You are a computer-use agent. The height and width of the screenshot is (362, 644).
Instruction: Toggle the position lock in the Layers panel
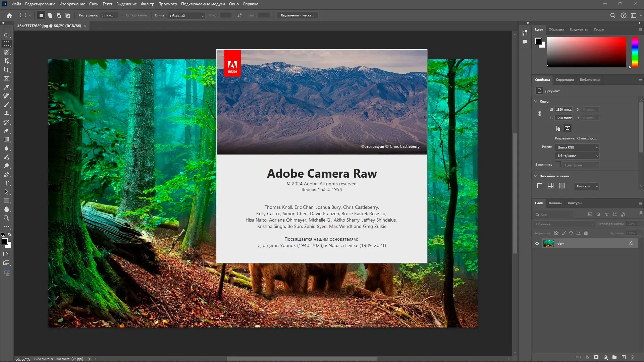pyautogui.click(x=571, y=233)
